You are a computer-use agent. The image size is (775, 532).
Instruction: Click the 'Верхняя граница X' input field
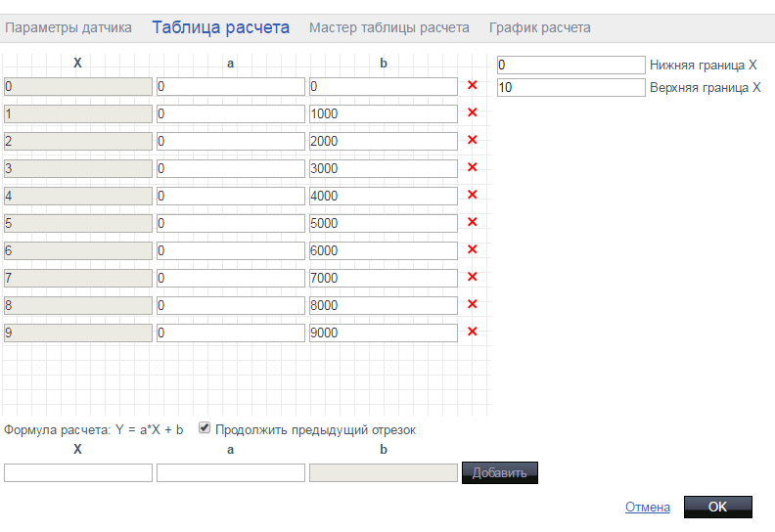click(570, 88)
